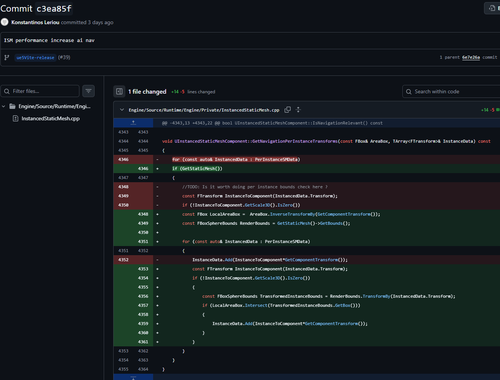Expand hidden lines above line 4343
500x380 pixels.
pos(133,123)
